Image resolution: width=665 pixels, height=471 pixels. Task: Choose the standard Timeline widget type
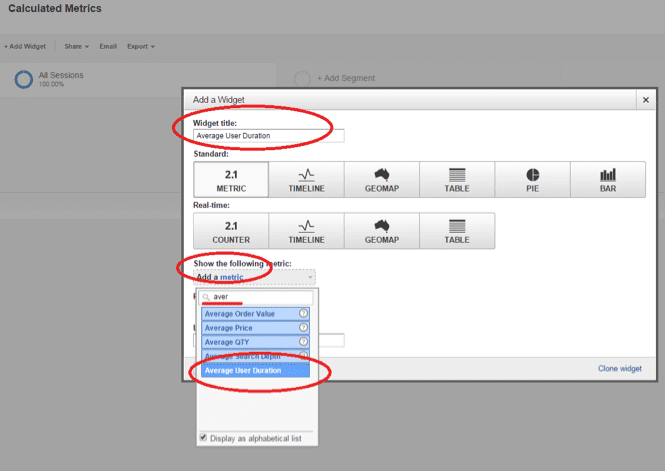[307, 180]
